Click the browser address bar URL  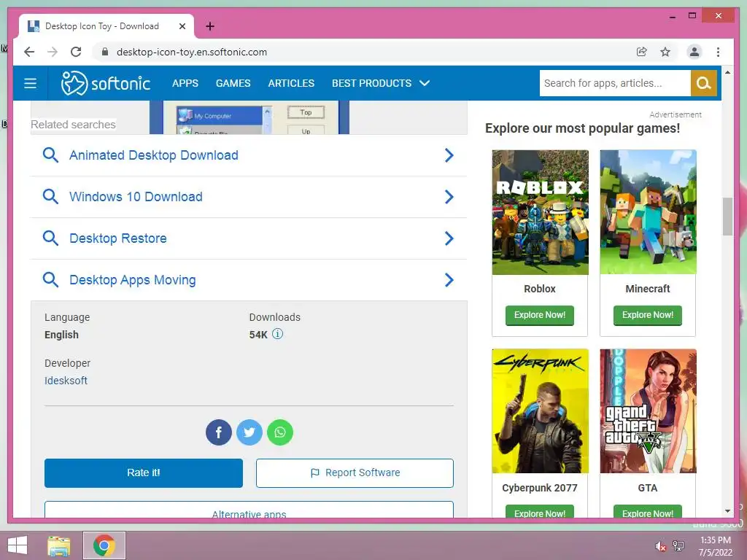192,52
